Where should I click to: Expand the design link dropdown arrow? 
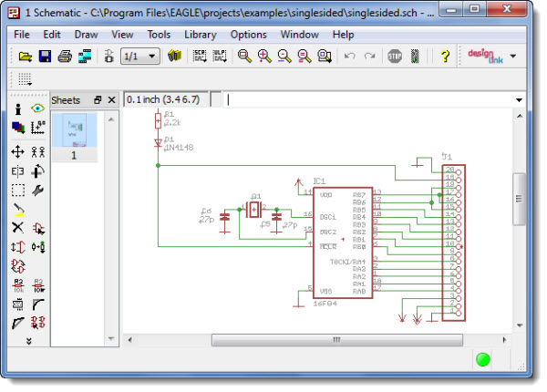click(513, 57)
